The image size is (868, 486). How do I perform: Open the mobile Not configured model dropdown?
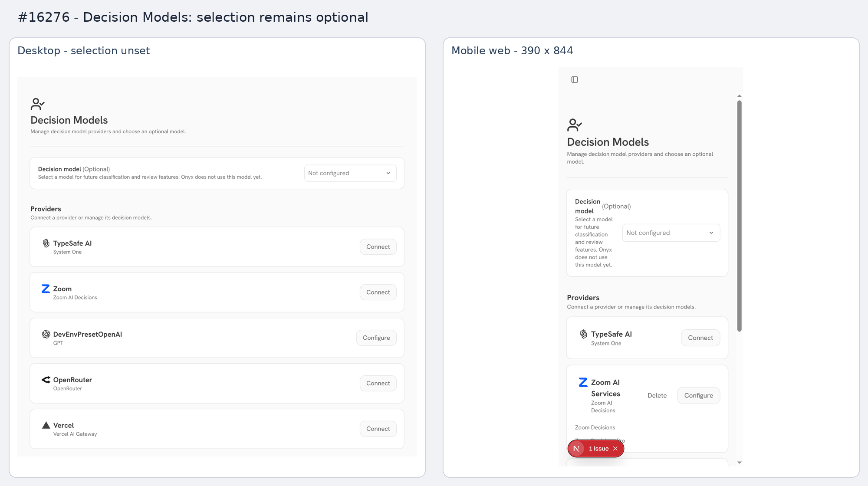coord(671,233)
